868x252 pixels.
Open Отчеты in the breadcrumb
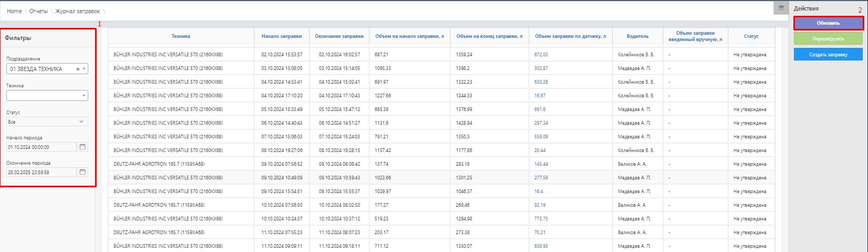click(38, 11)
